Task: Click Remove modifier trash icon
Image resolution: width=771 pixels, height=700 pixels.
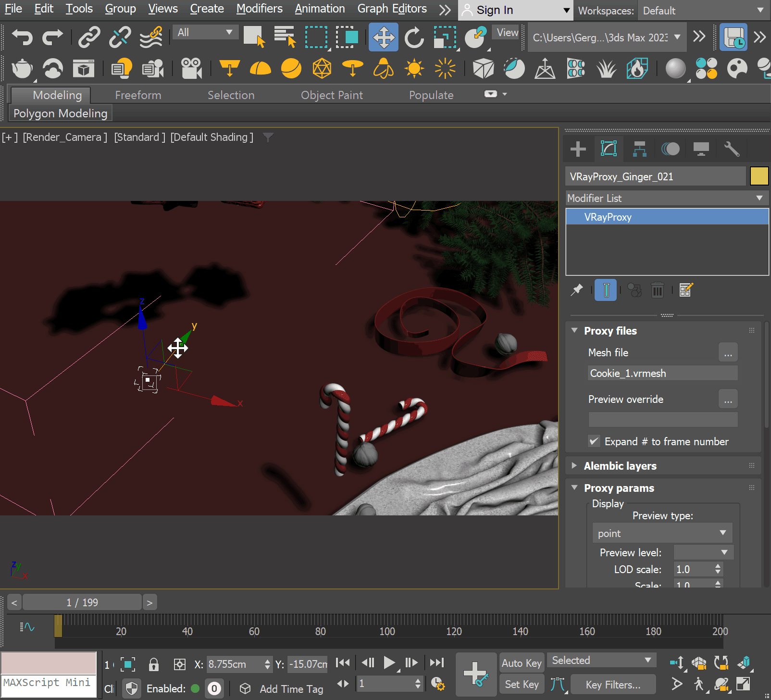Action: (657, 290)
